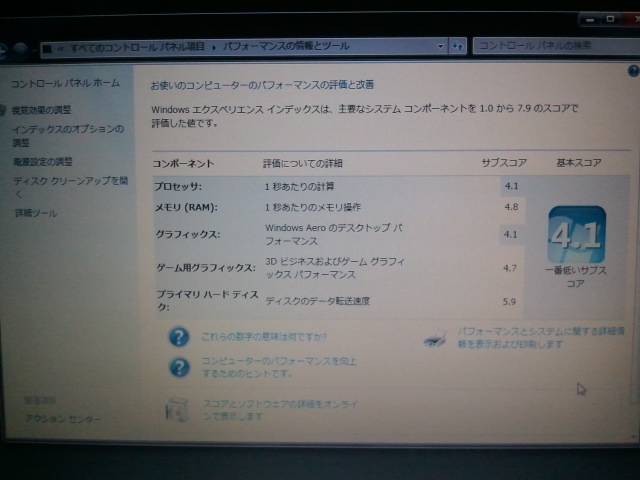Select the グラフィックス row label
This screenshot has width=640, height=480.
[188, 234]
